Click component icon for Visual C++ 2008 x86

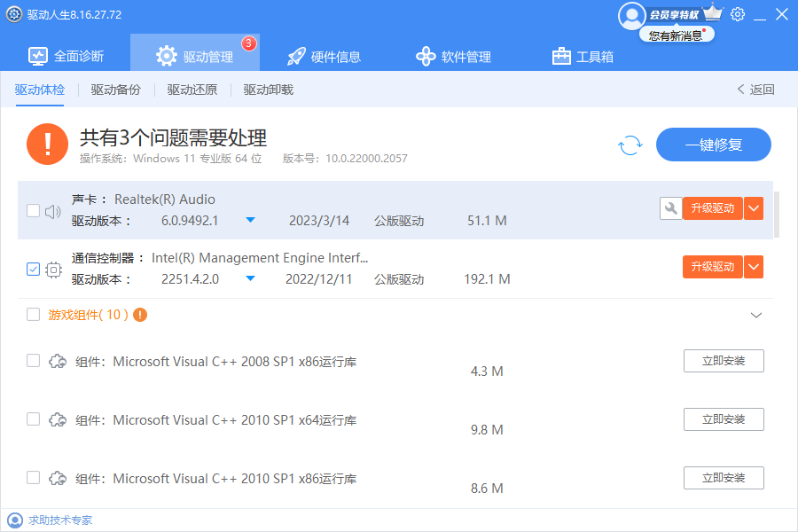[58, 362]
